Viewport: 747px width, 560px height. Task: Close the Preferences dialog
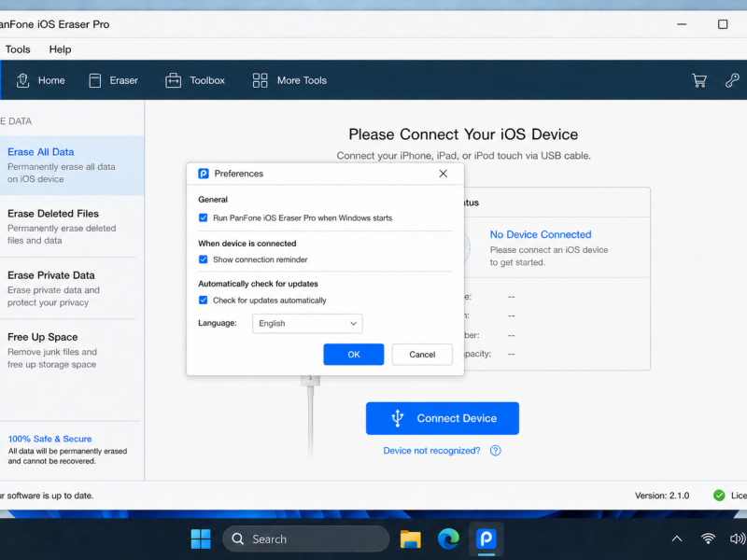pyautogui.click(x=443, y=174)
